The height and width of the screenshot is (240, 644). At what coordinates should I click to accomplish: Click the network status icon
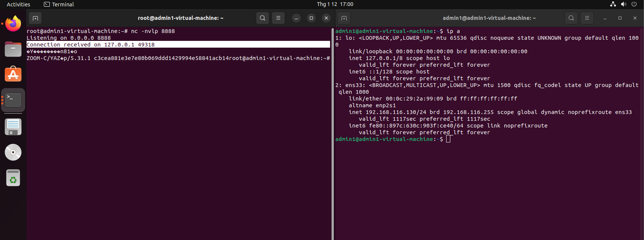[613, 4]
